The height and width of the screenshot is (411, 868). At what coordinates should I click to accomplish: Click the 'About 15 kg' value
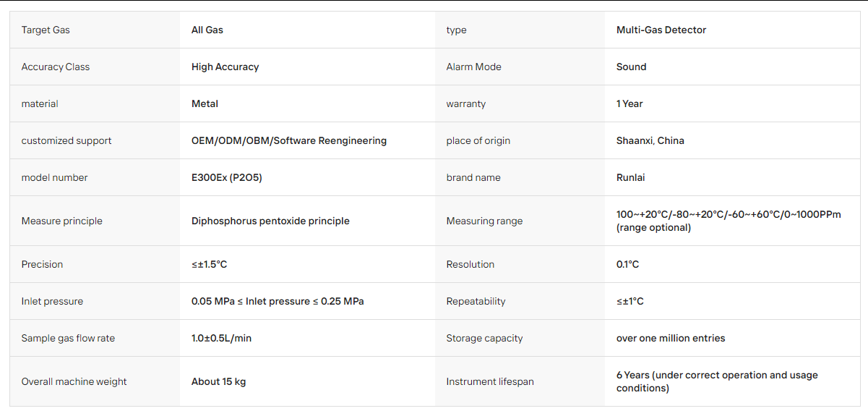click(x=218, y=381)
